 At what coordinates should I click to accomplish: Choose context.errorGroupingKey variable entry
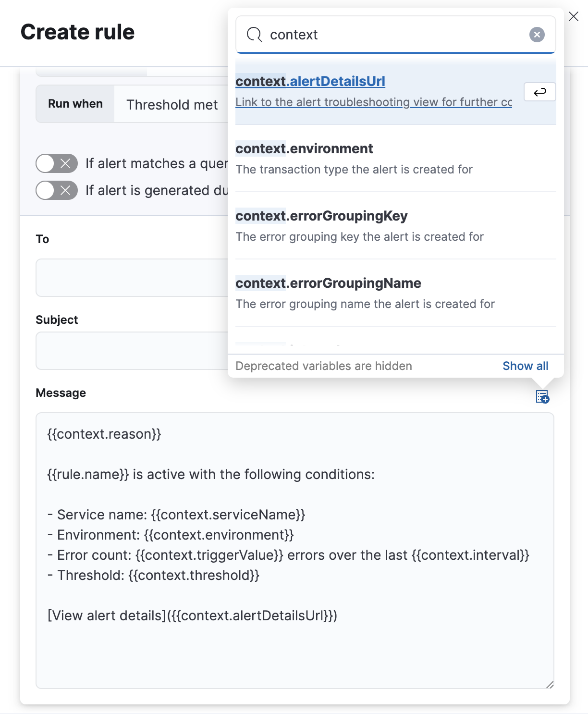pyautogui.click(x=321, y=216)
